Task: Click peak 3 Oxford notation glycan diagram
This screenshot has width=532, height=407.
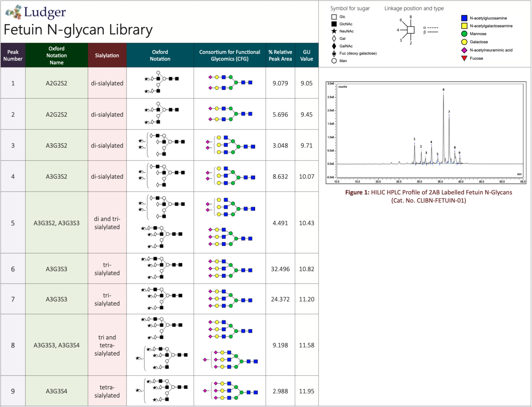Action: pos(162,145)
